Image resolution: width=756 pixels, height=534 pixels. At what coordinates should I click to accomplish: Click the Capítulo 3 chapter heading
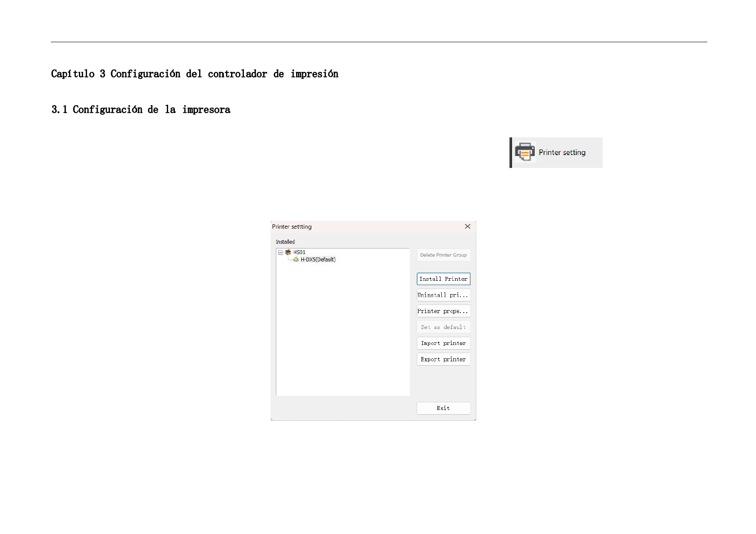click(194, 74)
